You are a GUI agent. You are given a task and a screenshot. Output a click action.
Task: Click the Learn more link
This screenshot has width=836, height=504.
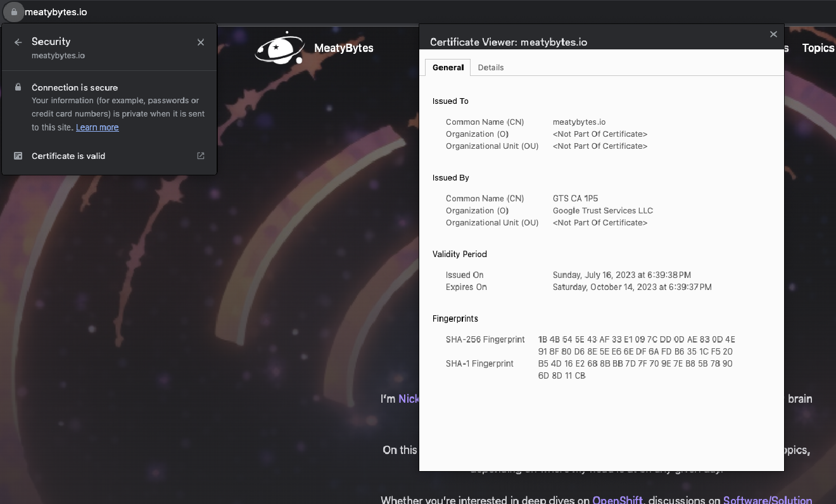[97, 127]
